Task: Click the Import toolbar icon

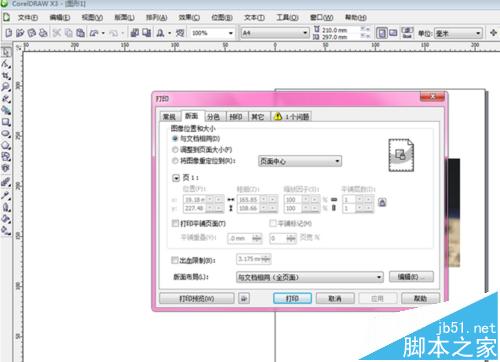Action: [x=135, y=33]
